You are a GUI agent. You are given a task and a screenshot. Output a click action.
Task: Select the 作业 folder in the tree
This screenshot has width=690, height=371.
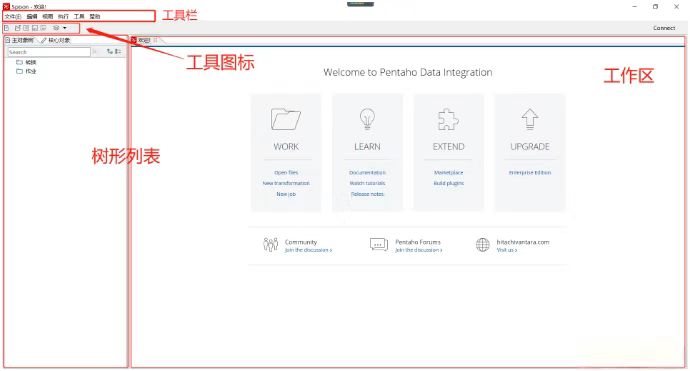(26, 71)
